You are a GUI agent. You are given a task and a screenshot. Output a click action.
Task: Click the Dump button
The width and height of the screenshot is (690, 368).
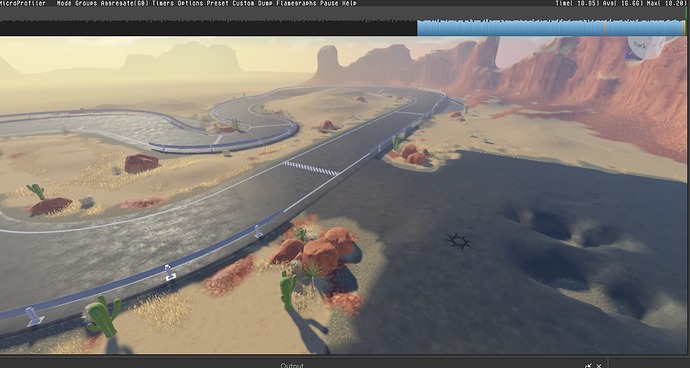265,3
